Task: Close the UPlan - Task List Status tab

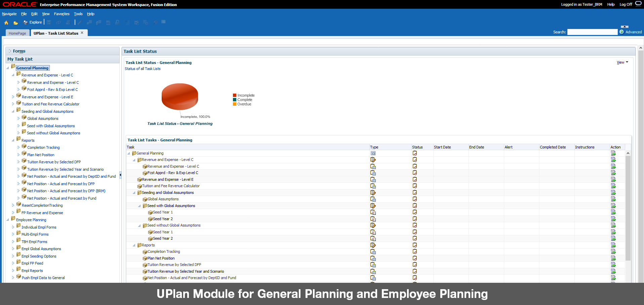Action: [82, 33]
